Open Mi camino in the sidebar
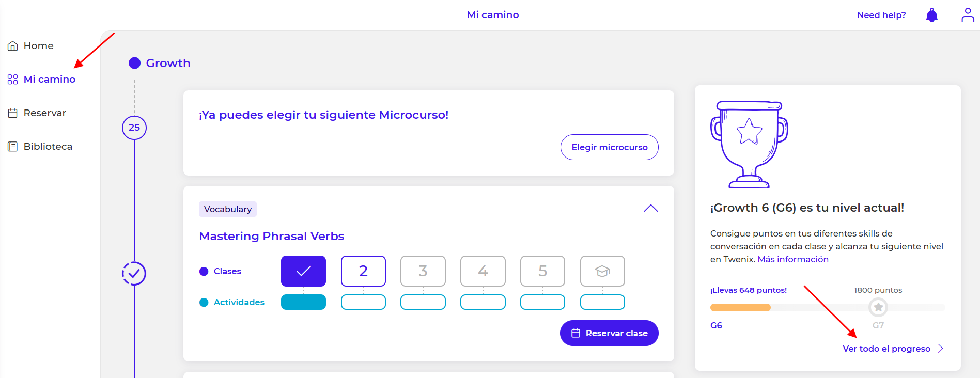The height and width of the screenshot is (378, 980). click(x=49, y=80)
